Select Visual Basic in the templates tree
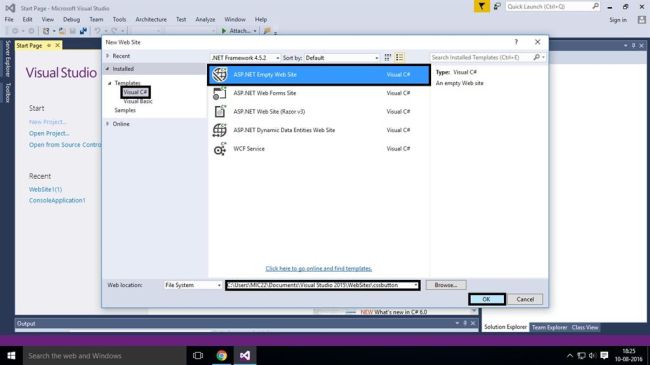 [x=138, y=101]
